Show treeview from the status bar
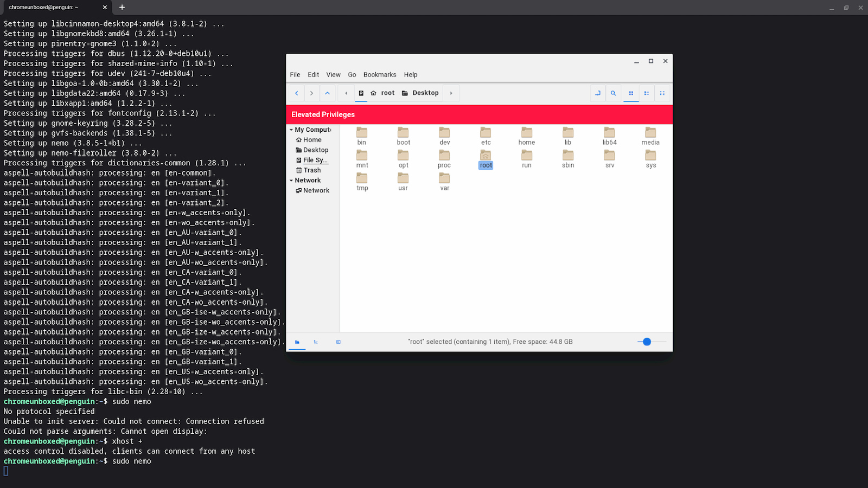The height and width of the screenshot is (488, 868). [x=316, y=342]
